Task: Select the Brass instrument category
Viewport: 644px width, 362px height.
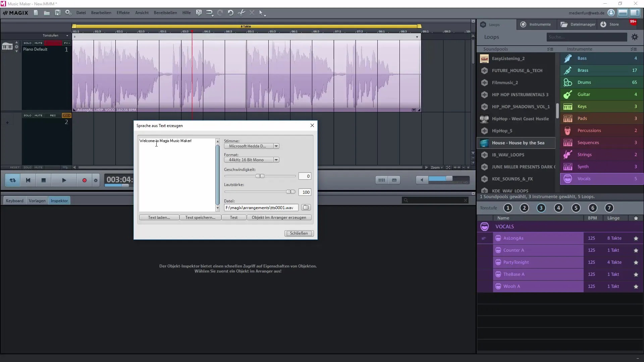Action: tap(602, 70)
